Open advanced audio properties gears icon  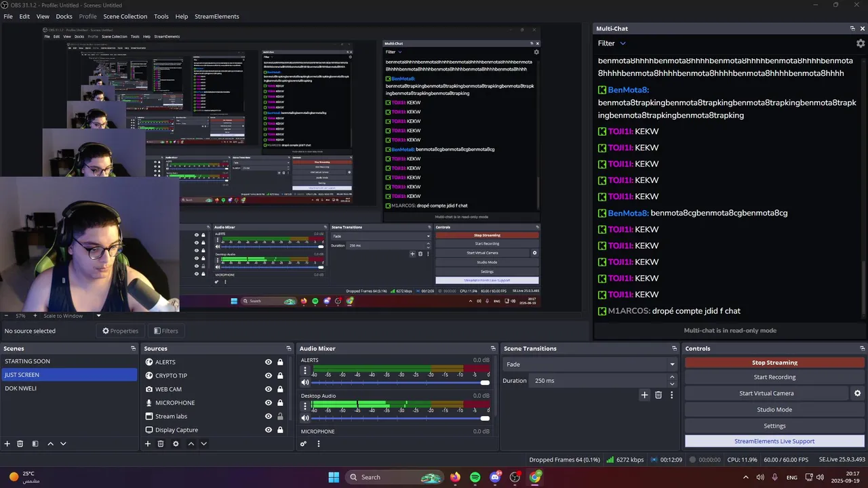click(304, 444)
